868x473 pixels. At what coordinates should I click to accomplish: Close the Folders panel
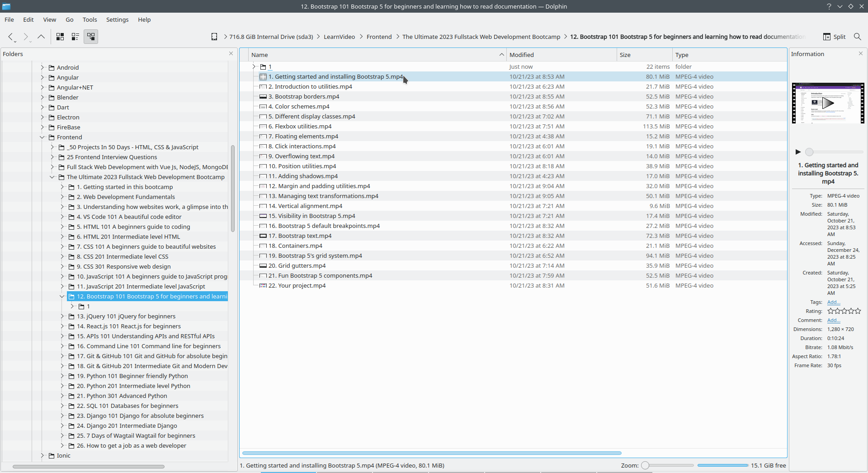231,53
